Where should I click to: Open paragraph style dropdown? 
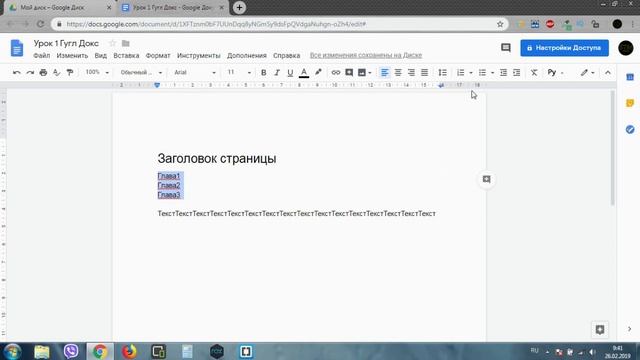[x=141, y=72]
